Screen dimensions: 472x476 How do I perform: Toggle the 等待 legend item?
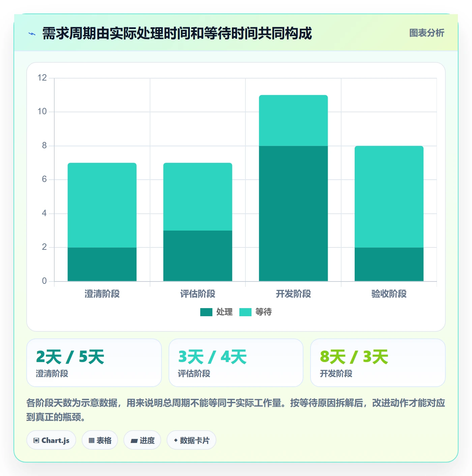pyautogui.click(x=256, y=312)
